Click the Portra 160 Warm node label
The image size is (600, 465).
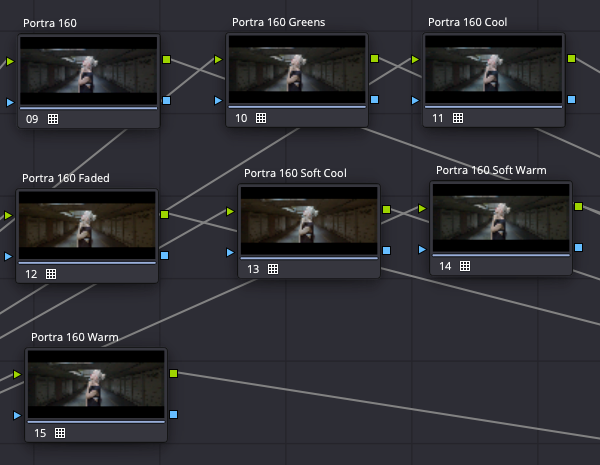75,337
